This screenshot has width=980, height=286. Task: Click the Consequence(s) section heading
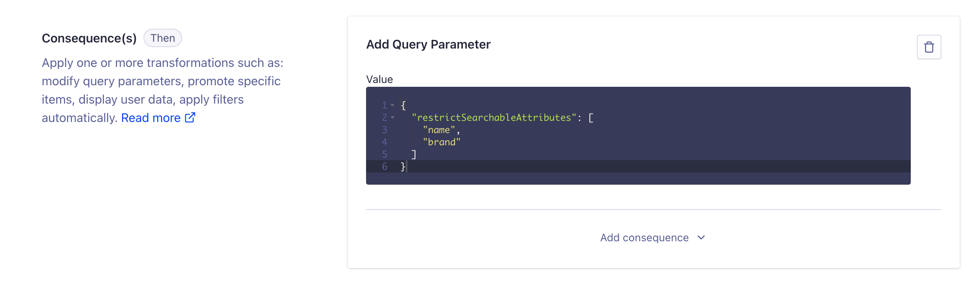point(89,38)
